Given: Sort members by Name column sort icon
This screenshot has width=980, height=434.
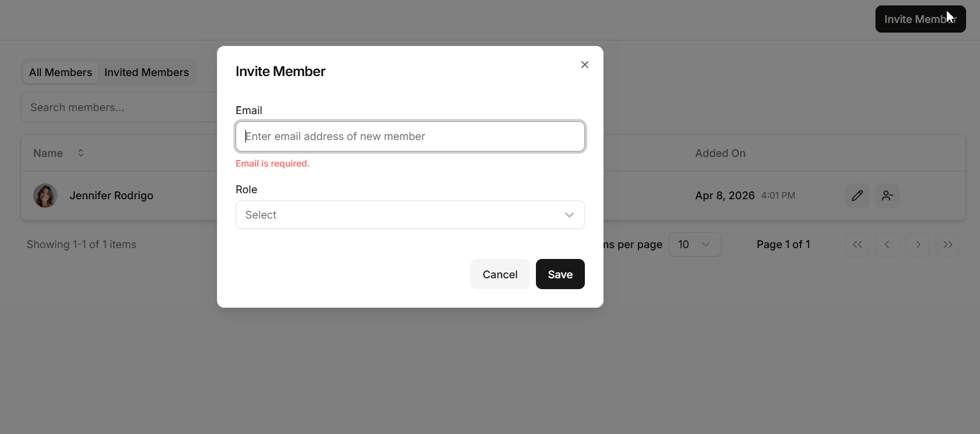Looking at the screenshot, I should pyautogui.click(x=81, y=153).
